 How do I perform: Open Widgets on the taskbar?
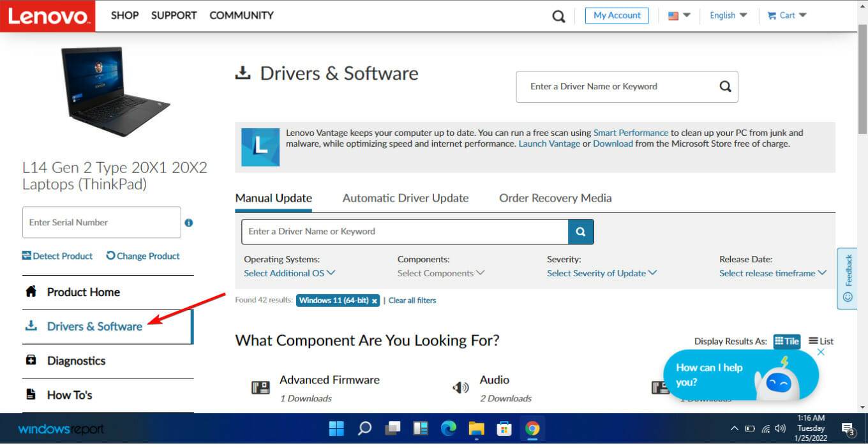(x=421, y=428)
